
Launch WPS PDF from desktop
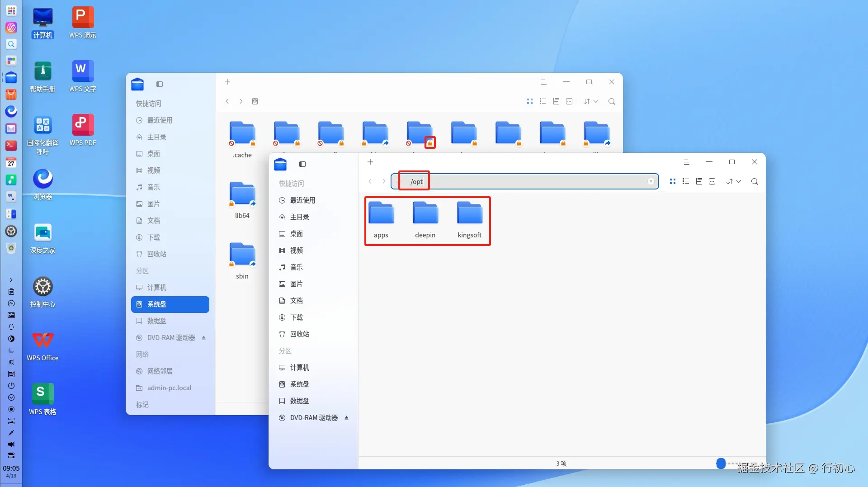click(83, 130)
